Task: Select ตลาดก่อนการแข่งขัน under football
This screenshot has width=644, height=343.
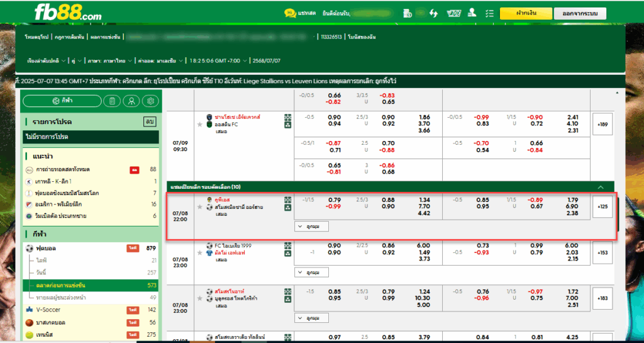Action: click(x=91, y=285)
